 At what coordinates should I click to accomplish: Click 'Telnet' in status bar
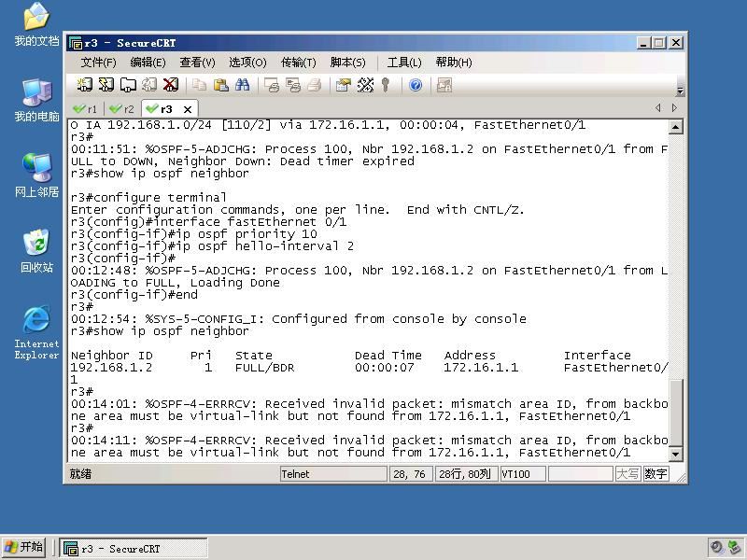click(333, 474)
